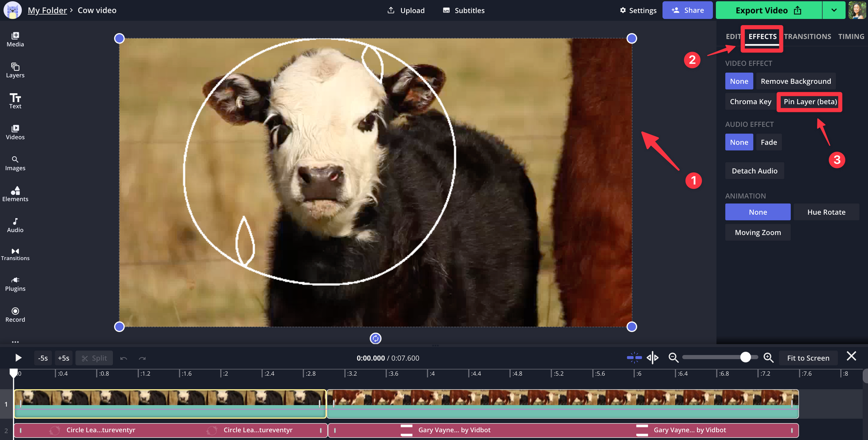Open the Elements panel

click(15, 194)
